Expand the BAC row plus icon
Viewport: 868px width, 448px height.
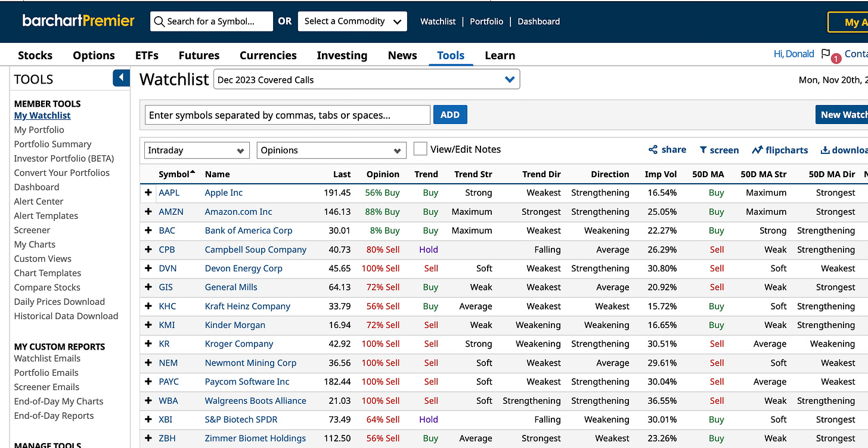(148, 230)
